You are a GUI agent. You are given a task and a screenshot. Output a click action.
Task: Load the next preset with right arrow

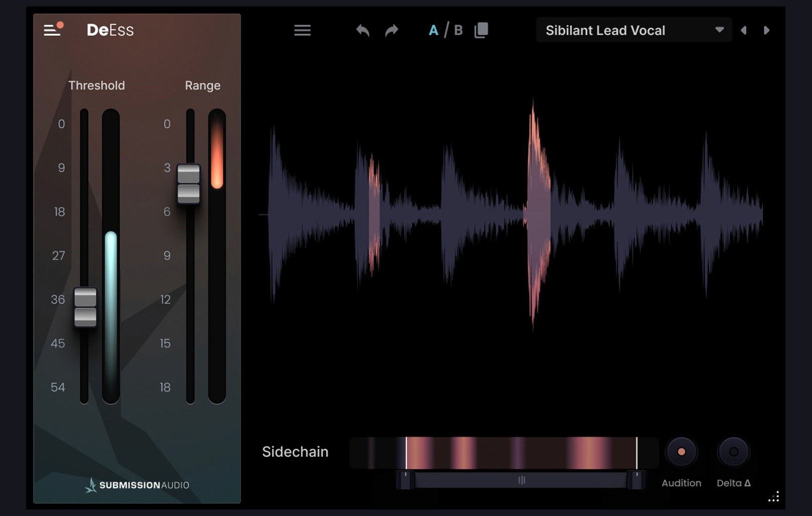click(x=766, y=30)
